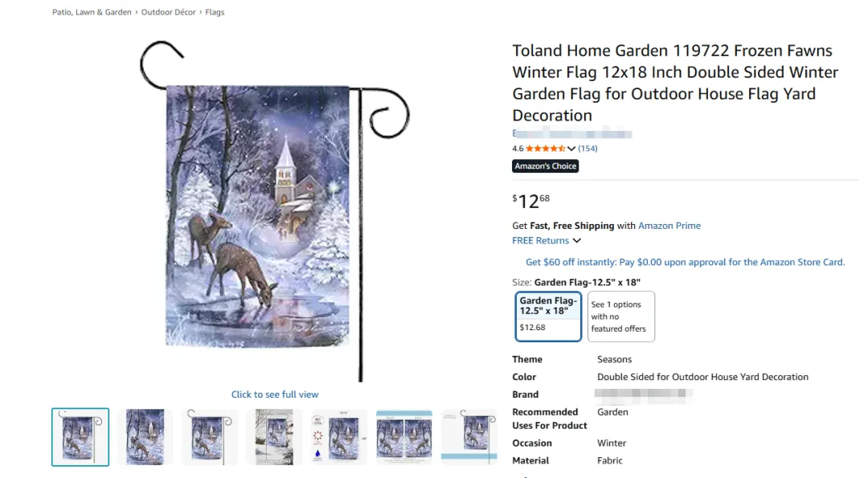Open the fifth thumbnail showing flag dimensions

(x=339, y=437)
